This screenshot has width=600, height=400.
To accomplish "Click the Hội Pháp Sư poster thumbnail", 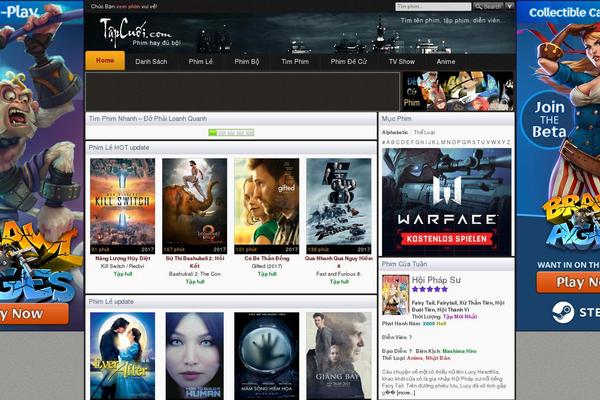I will (396, 295).
